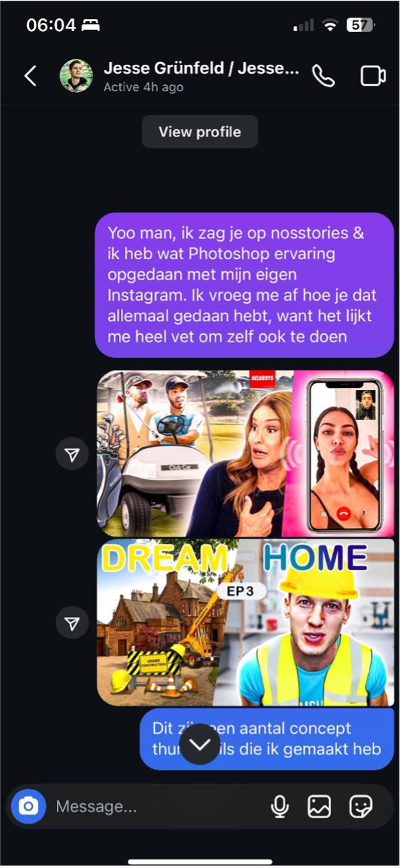This screenshot has height=868, width=402.
Task: Tap the battery indicator in status bar
Action: click(x=360, y=26)
